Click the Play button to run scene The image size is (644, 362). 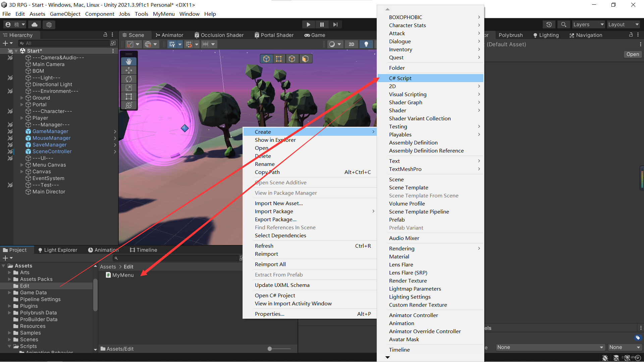click(x=308, y=24)
